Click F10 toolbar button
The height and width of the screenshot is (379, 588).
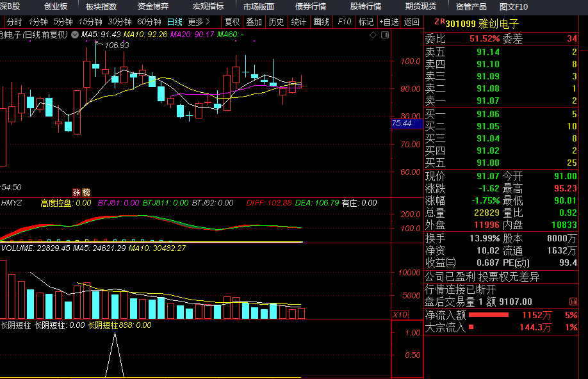pyautogui.click(x=344, y=22)
